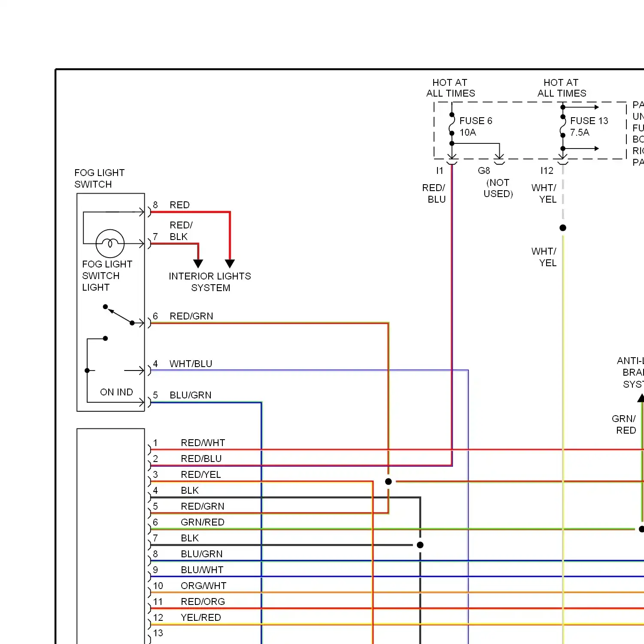Screen dimensions: 644x644
Task: Select fog switch pin 5 BLU/GRN label
Action: [x=190, y=395]
